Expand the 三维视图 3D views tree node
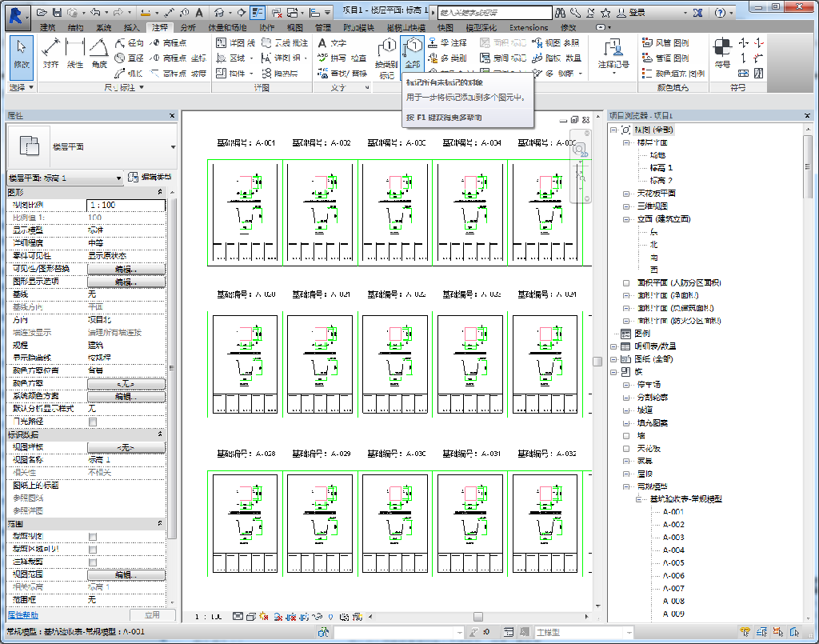The height and width of the screenshot is (644, 819). [625, 206]
